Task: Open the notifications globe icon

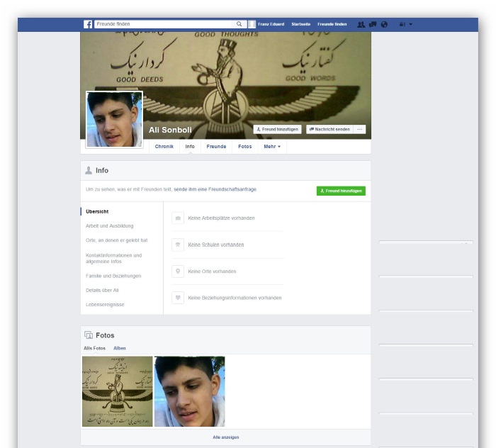Action: click(384, 24)
